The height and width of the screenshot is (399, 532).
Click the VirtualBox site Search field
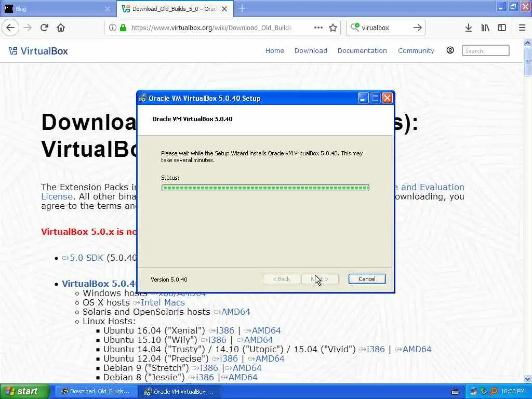click(486, 50)
